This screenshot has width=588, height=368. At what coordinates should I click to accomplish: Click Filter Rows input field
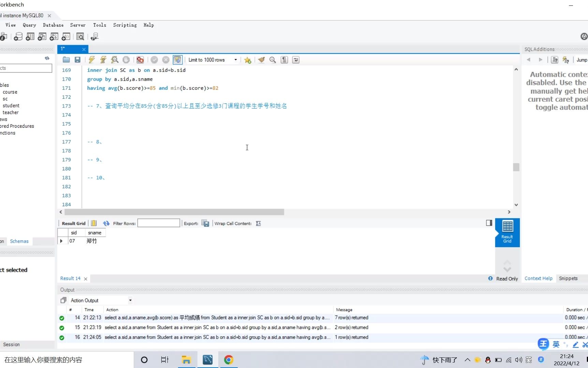[159, 223]
